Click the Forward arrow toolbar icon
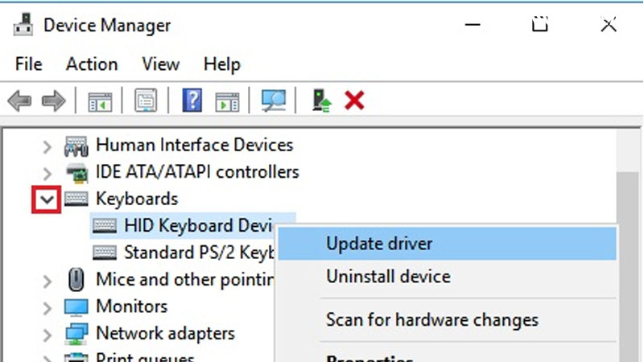Screen dimensions: 644x362 (x=53, y=101)
